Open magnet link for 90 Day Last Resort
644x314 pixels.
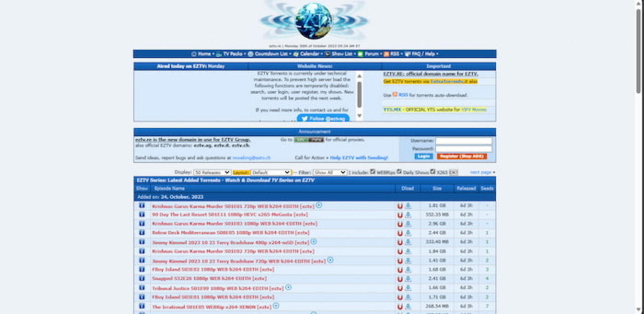point(400,215)
